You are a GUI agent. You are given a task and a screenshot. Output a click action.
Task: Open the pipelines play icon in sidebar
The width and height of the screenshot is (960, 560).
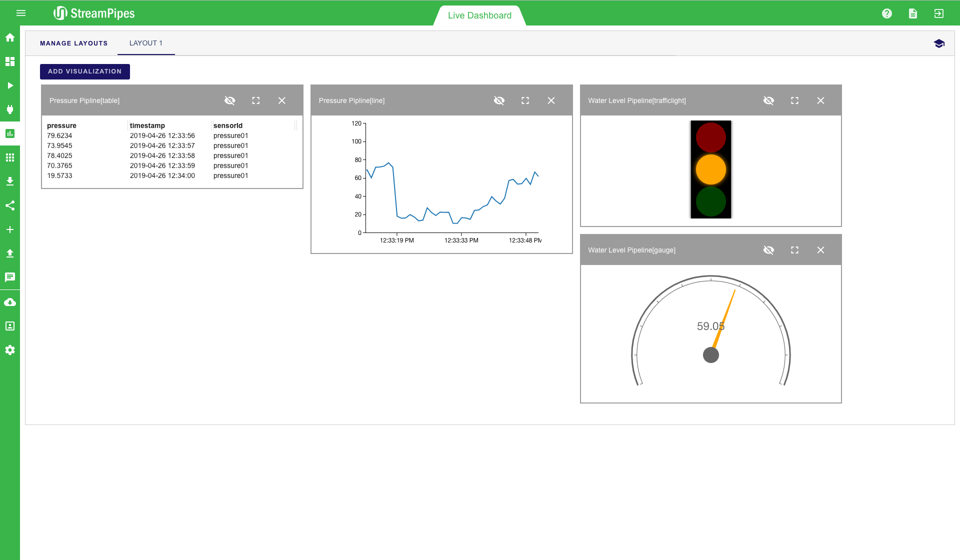pyautogui.click(x=10, y=85)
